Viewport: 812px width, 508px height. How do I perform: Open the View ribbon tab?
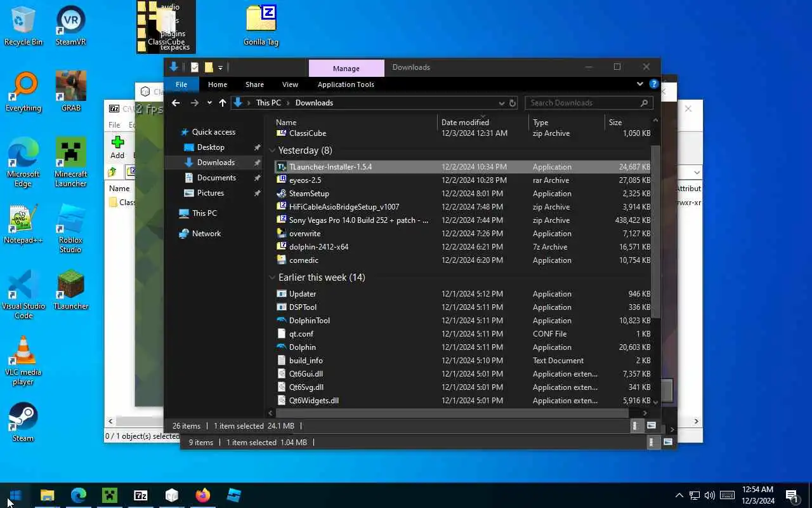pyautogui.click(x=290, y=84)
